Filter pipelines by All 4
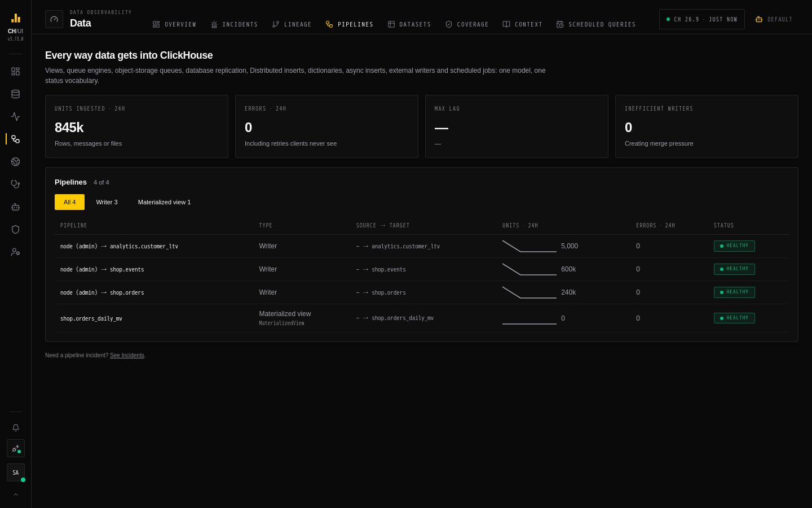 coord(69,202)
